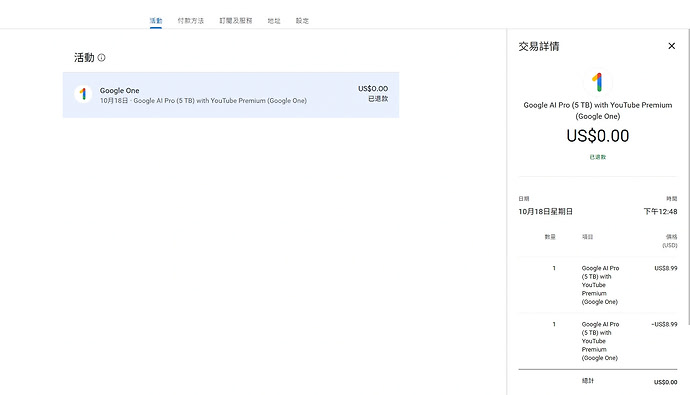
Task: Click the green 已退款 label in the details panel
Action: pyautogui.click(x=598, y=157)
